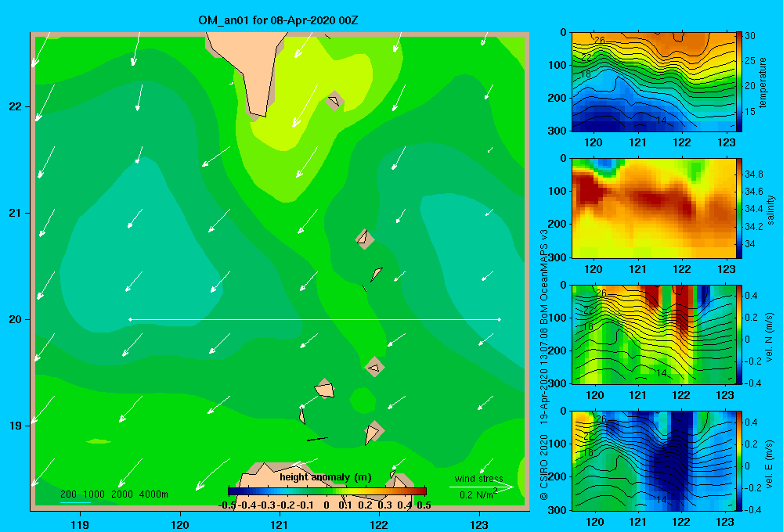Click the "0.2 N/m" wind scale value
The width and height of the screenshot is (783, 532).
pos(478,494)
